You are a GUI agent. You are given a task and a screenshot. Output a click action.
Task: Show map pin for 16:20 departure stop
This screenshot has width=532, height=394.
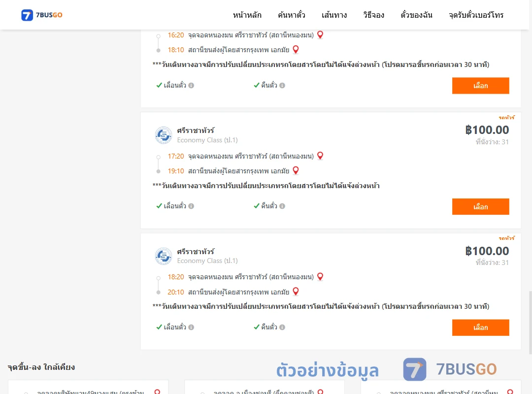[320, 34]
